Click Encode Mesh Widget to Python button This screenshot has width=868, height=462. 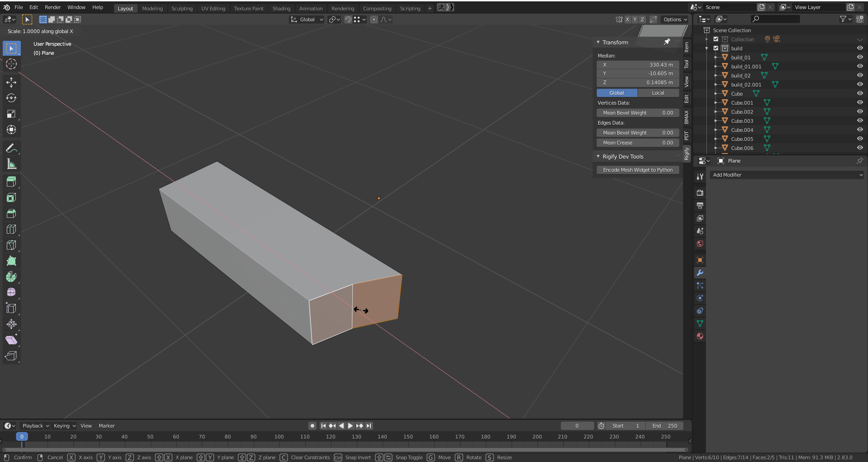tap(638, 170)
